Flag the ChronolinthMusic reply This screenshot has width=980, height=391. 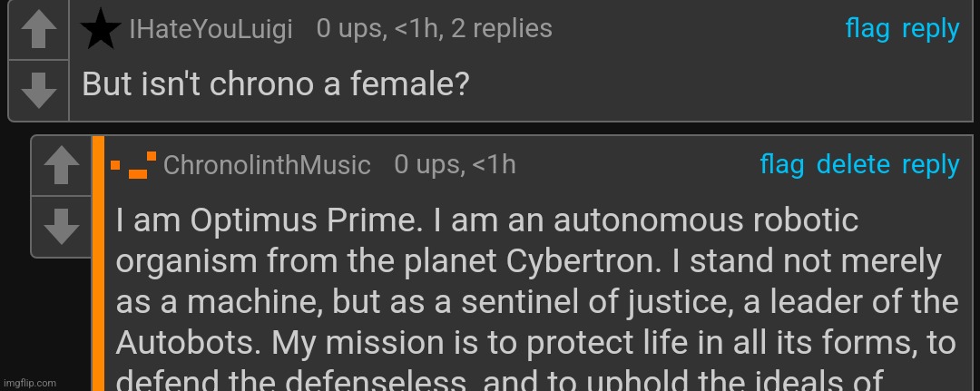782,165
